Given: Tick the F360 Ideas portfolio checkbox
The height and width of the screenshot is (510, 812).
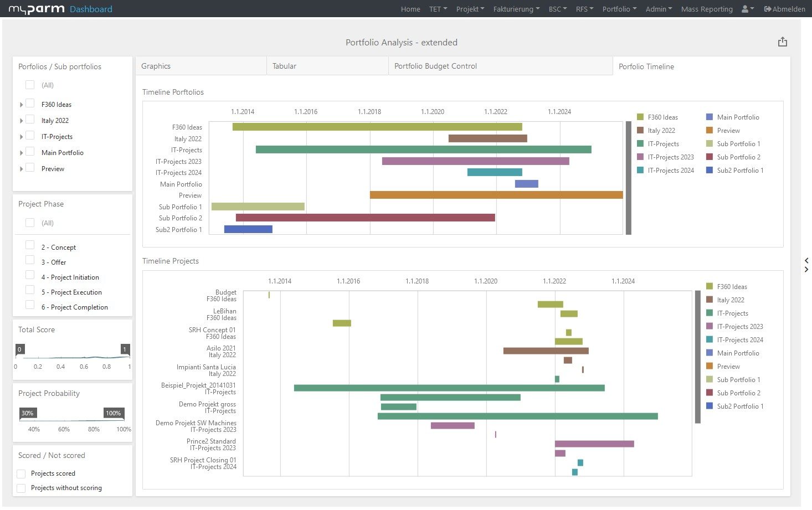Looking at the screenshot, I should coord(30,104).
